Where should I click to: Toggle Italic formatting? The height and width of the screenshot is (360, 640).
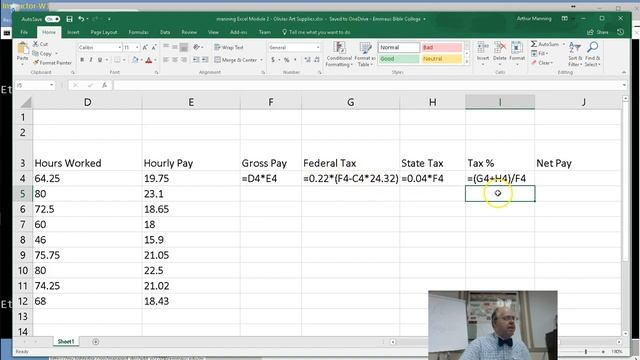click(x=91, y=60)
